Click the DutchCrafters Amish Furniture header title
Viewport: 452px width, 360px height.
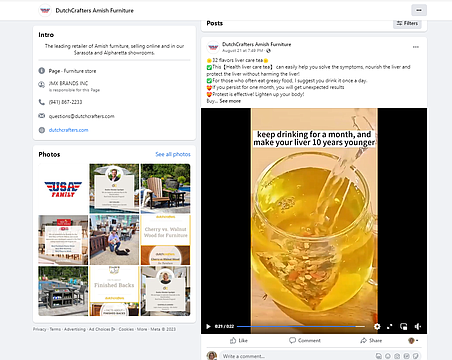coord(94,10)
